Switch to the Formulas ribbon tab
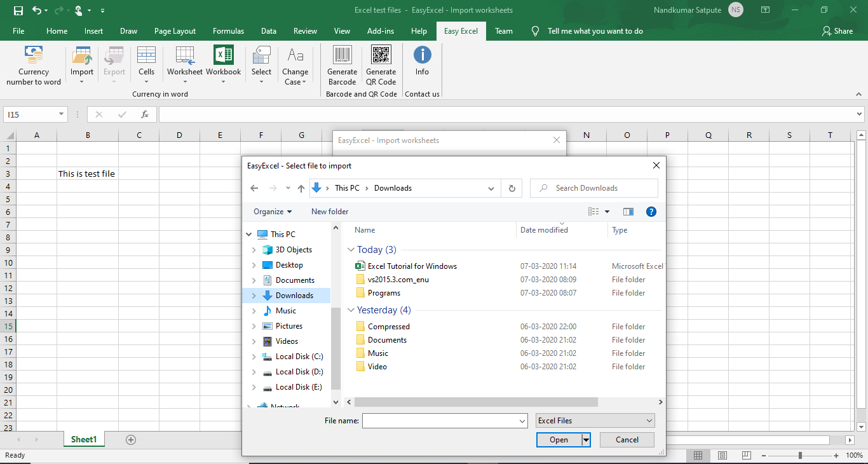The image size is (868, 464). [x=228, y=31]
